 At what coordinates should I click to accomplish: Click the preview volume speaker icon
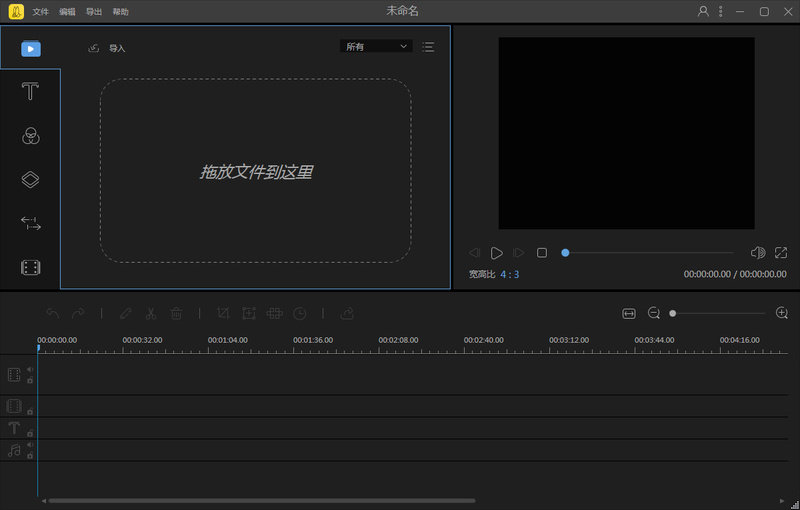click(758, 252)
